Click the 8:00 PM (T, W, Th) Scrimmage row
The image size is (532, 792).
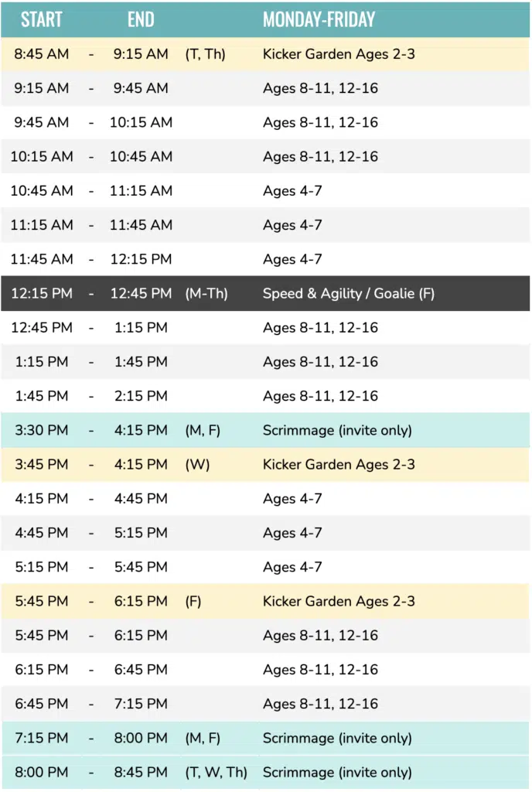click(265, 773)
